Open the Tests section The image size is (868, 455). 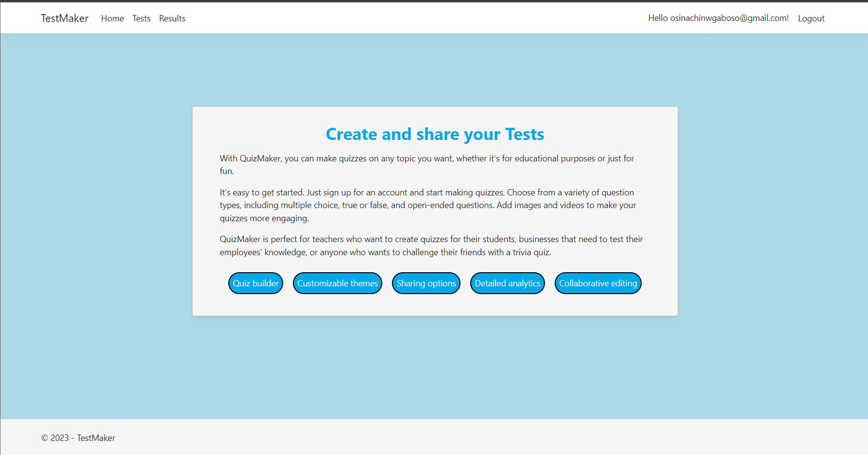pos(141,18)
